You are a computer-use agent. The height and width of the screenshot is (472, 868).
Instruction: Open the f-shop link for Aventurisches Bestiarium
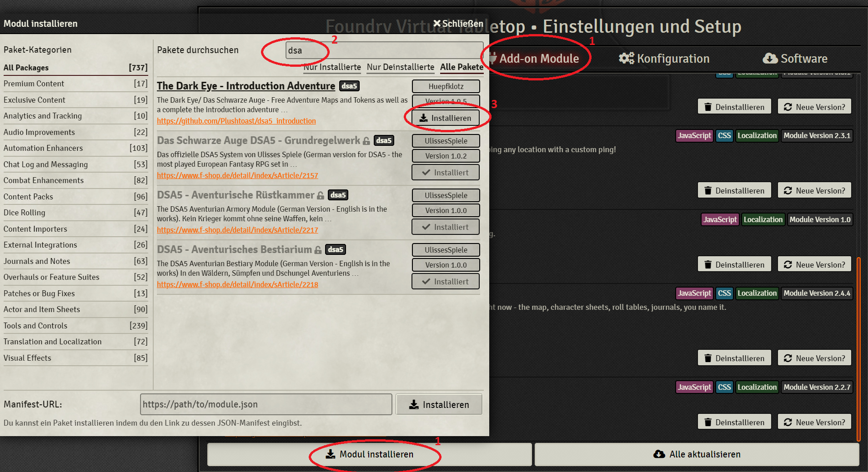[x=237, y=284]
